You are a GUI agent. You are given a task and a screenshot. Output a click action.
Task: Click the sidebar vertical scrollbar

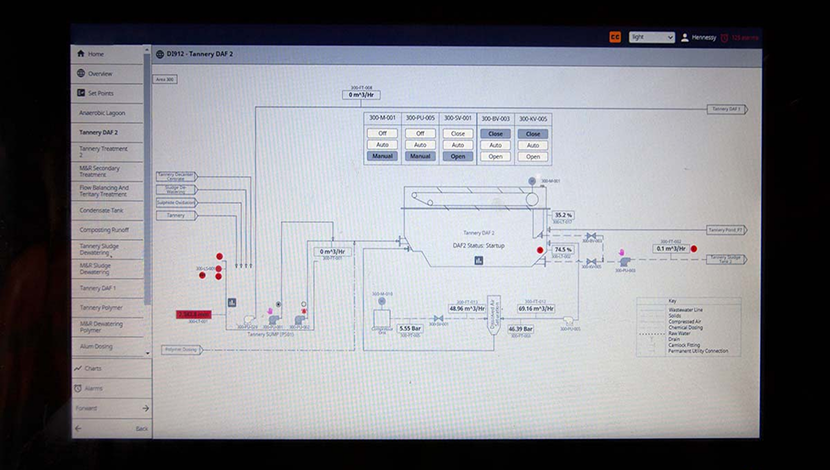pos(147,180)
